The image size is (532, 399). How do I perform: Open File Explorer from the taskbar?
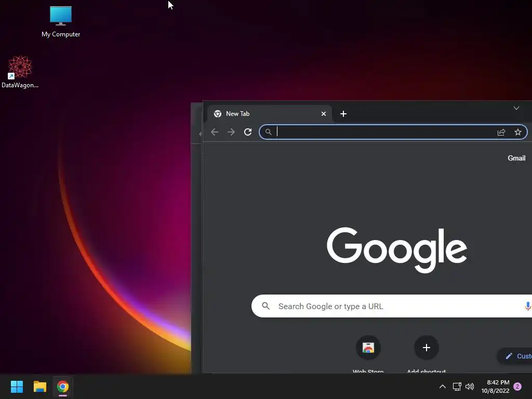pos(39,387)
